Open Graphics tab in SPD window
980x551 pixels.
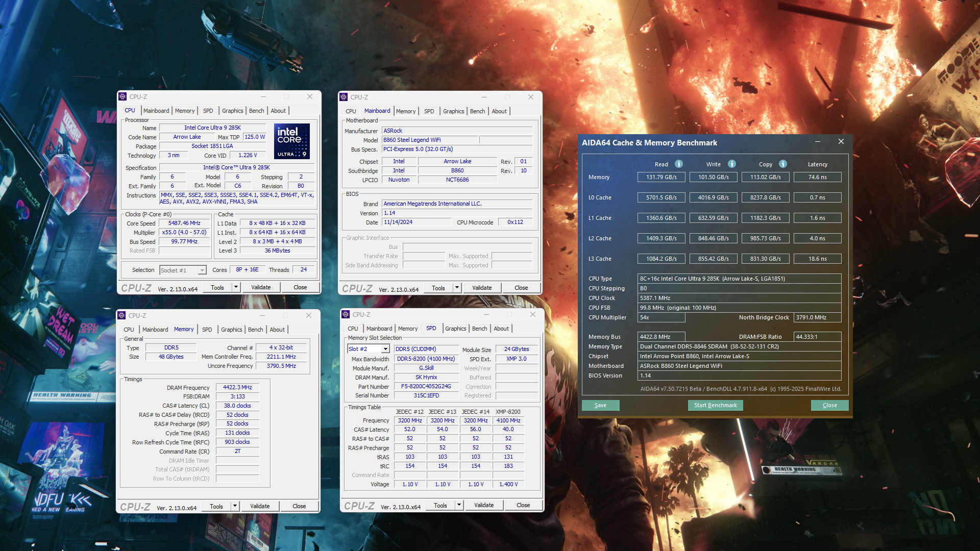(456, 329)
